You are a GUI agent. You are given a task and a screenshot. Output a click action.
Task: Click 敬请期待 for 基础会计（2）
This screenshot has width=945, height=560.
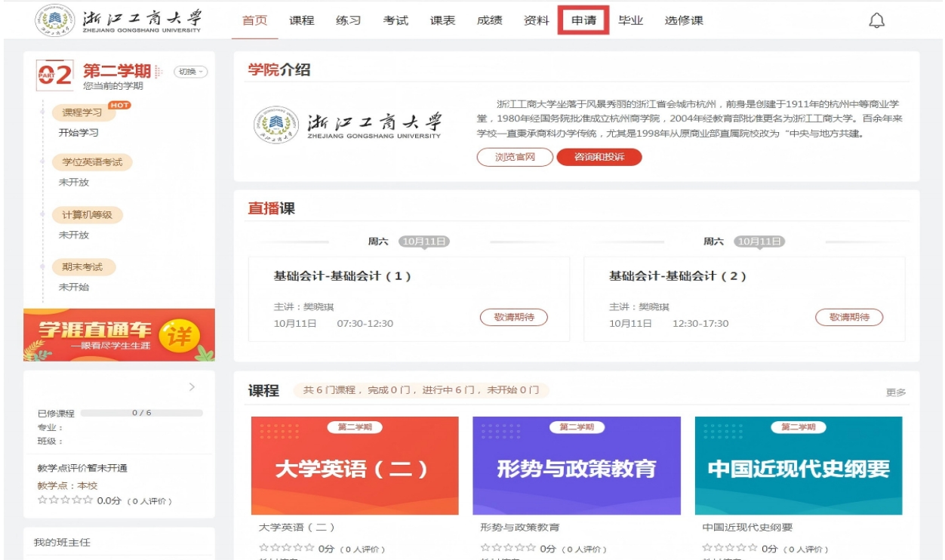coord(849,317)
